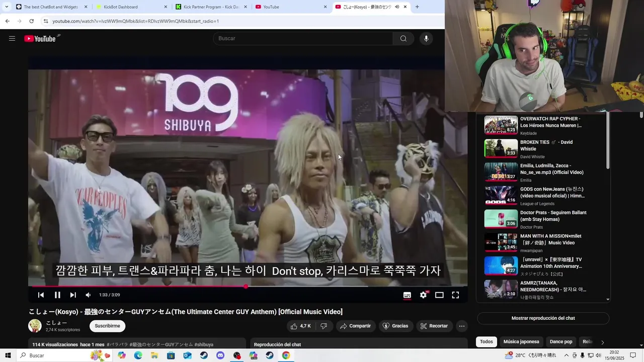This screenshot has width=644, height=362.
Task: Open the taskbar volume speaker icon
Action: [x=598, y=355]
